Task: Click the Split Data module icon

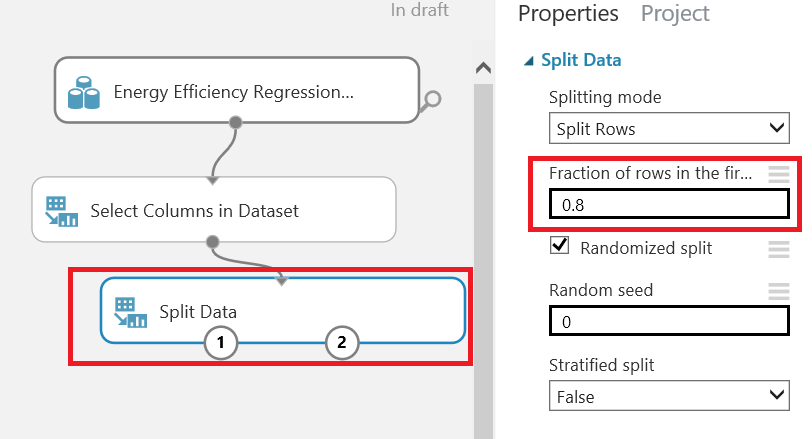Action: click(129, 311)
